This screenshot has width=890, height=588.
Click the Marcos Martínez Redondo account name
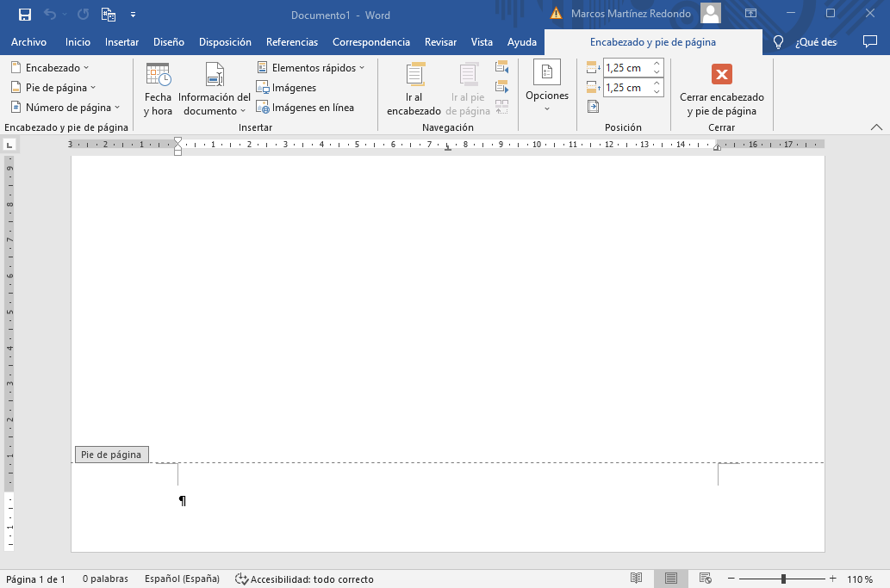[x=632, y=14]
